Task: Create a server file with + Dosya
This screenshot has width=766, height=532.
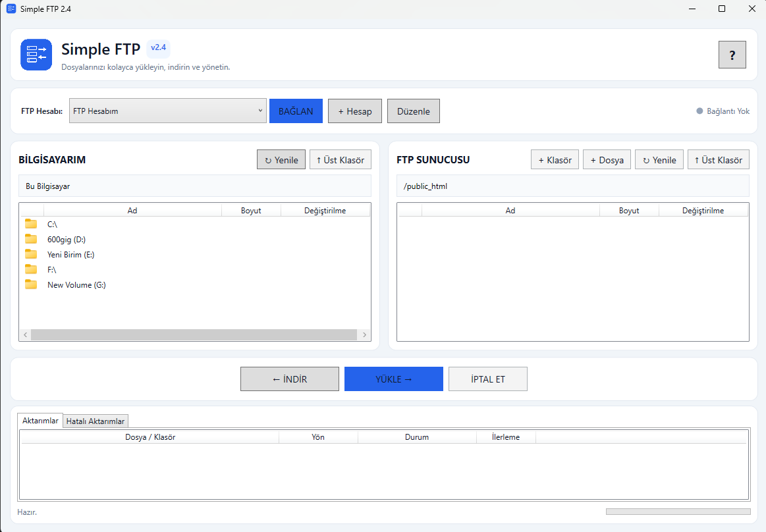Action: pos(607,160)
